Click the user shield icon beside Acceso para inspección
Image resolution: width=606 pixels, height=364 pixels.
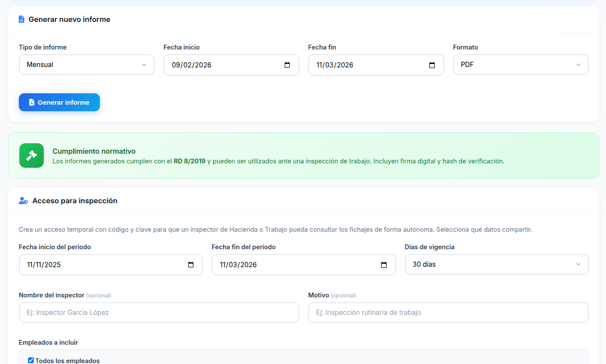[x=23, y=201]
